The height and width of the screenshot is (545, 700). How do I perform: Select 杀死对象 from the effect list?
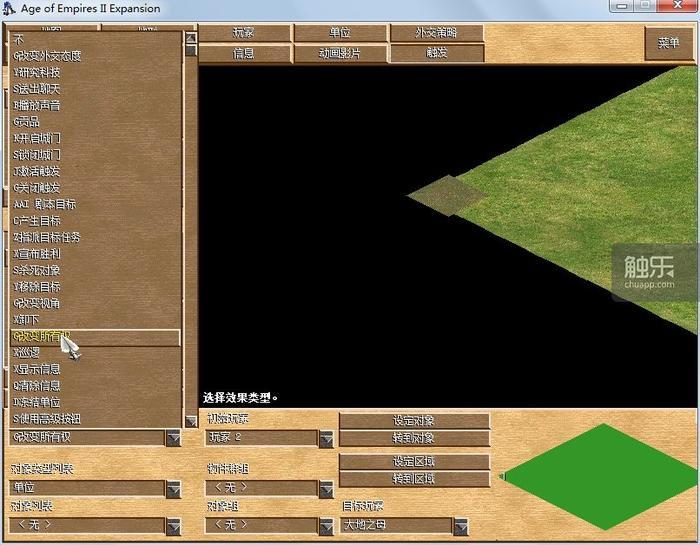38,270
